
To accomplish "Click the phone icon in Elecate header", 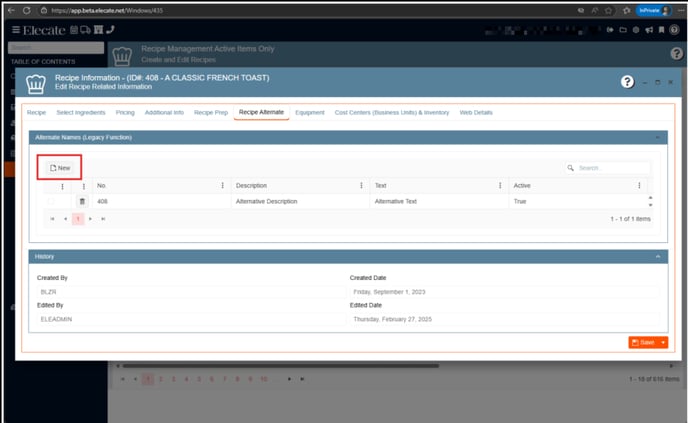I will 110,30.
